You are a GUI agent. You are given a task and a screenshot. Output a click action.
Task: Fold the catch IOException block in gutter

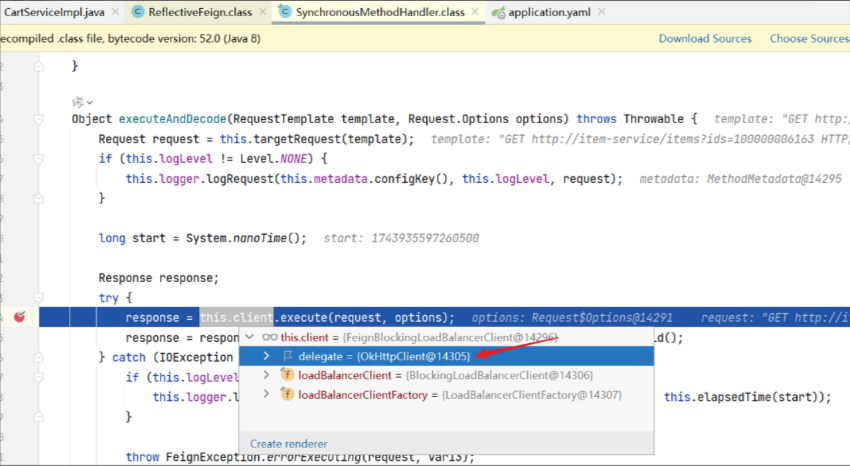39,357
